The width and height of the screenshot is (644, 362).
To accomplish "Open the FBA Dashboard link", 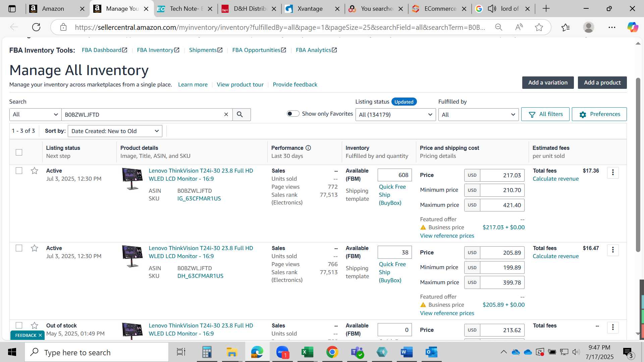I will click(104, 50).
